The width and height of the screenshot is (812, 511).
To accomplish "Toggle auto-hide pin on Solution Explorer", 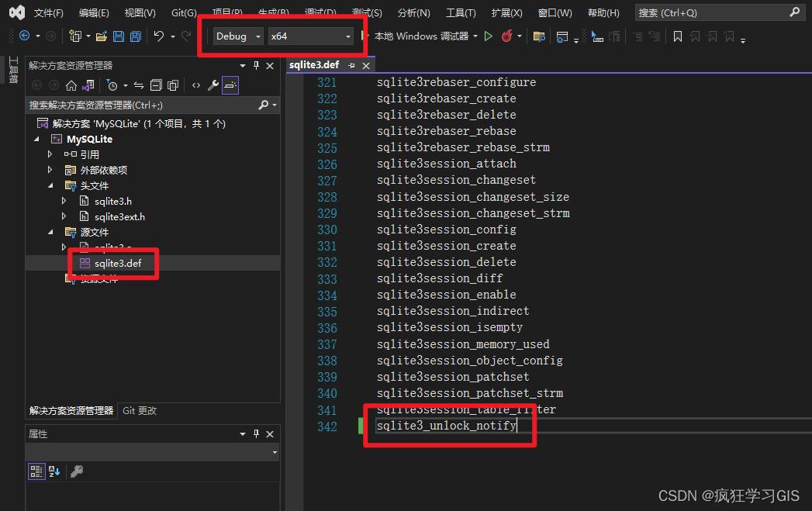I will tap(256, 65).
